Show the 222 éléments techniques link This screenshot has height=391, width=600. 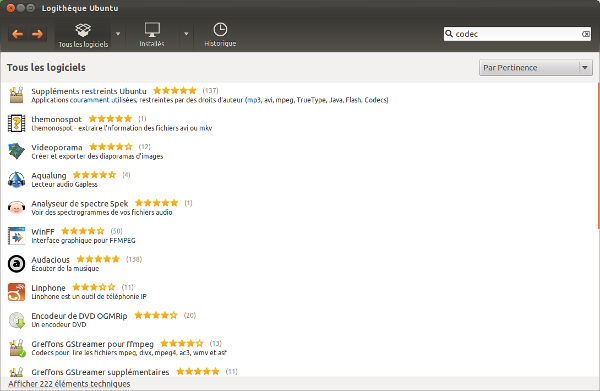pos(69,384)
